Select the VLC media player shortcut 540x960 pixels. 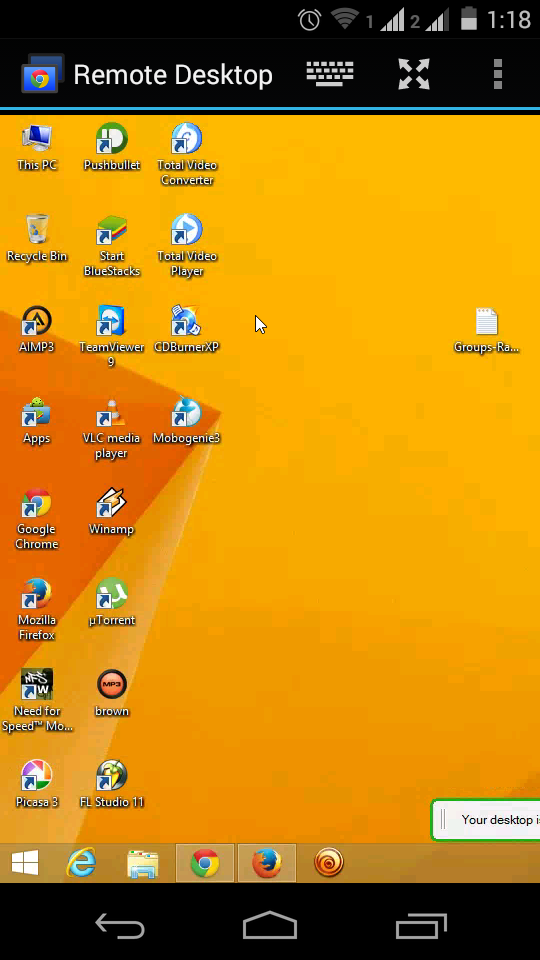(x=111, y=427)
